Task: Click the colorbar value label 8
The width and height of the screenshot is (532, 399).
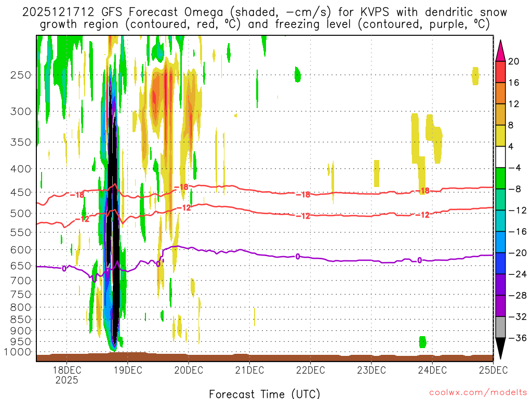Action: pyautogui.click(x=511, y=126)
